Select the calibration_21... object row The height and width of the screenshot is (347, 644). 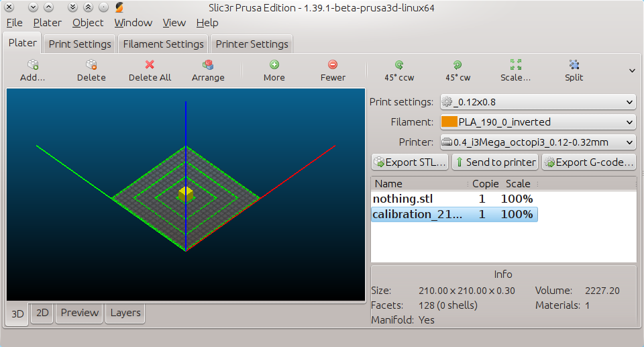coord(454,214)
